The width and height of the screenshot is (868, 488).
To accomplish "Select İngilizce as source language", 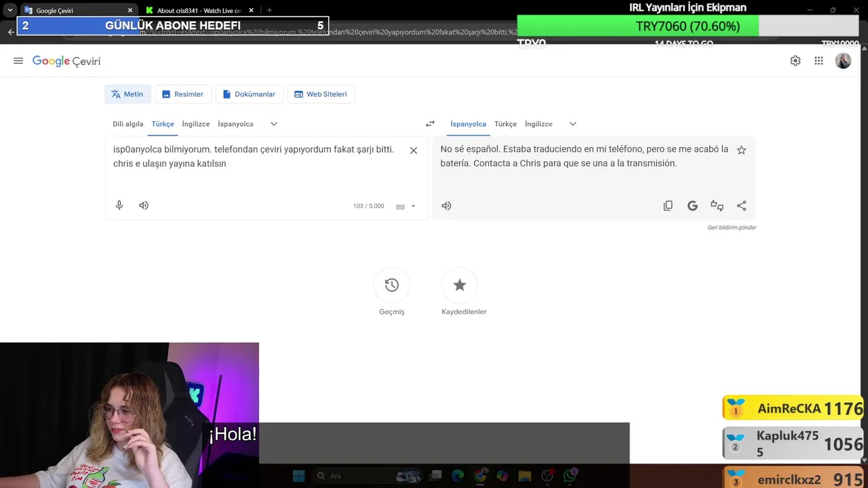I will coord(196,124).
